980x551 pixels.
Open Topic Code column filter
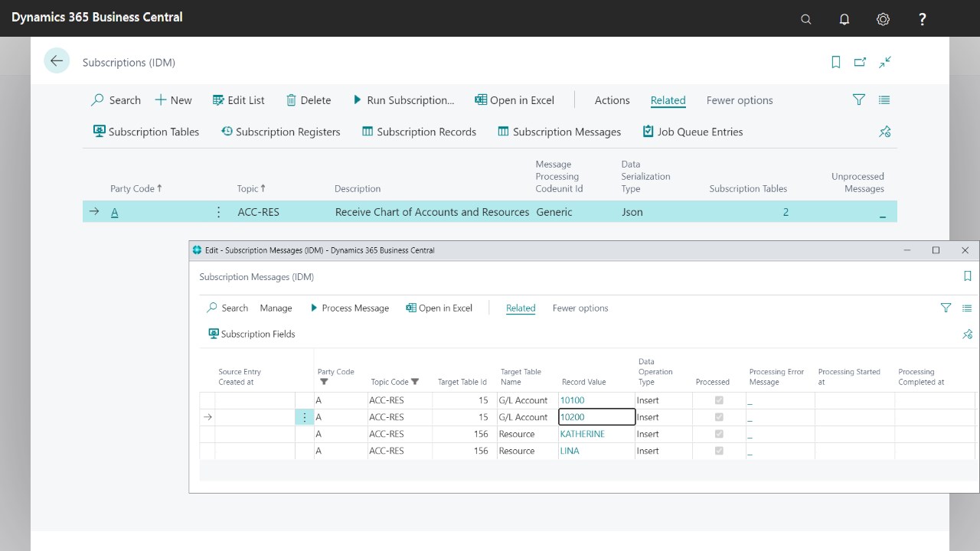415,382
